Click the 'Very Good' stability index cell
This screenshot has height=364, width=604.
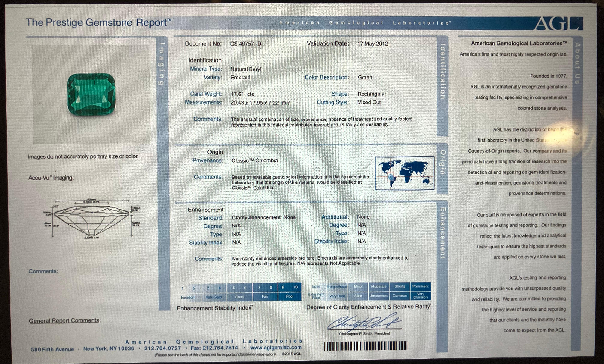(214, 297)
